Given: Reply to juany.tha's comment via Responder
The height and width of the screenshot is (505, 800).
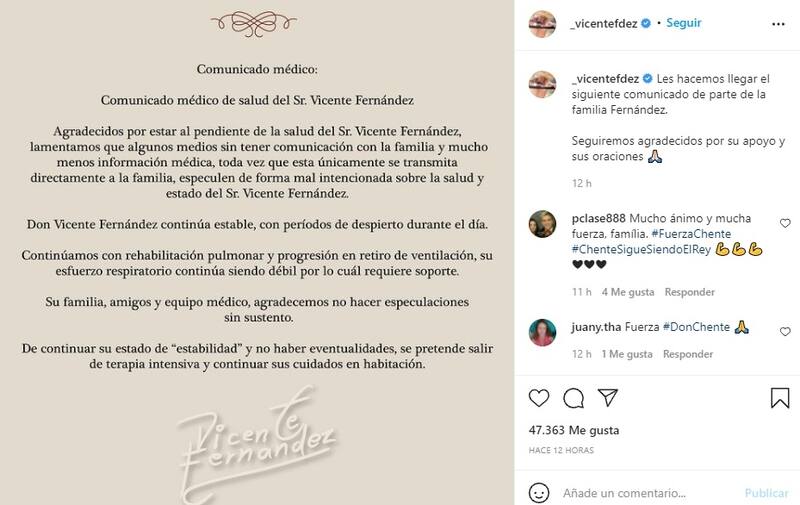Looking at the screenshot, I should tap(688, 354).
